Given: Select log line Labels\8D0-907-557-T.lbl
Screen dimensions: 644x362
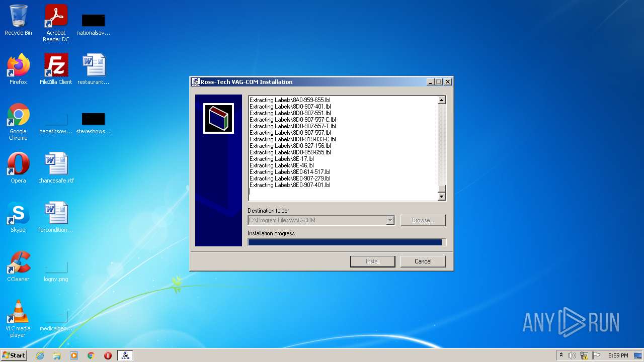Looking at the screenshot, I should tap(293, 126).
